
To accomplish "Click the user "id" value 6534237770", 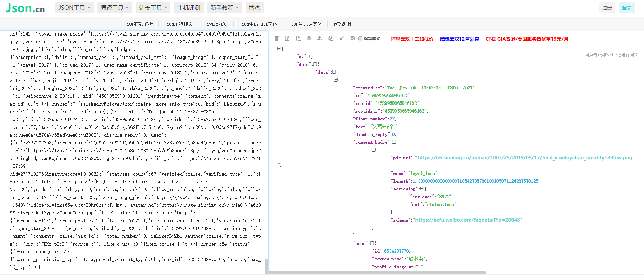I will 397,251.
